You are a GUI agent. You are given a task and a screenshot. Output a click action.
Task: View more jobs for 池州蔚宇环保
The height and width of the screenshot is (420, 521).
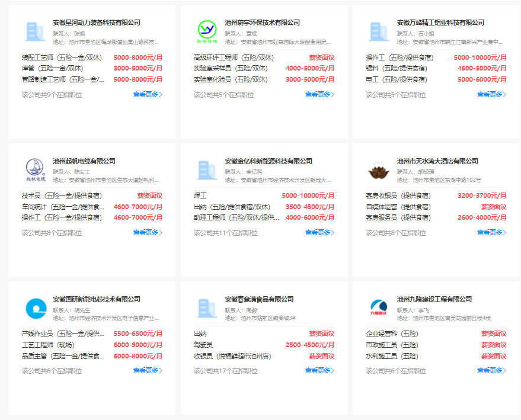(x=319, y=95)
